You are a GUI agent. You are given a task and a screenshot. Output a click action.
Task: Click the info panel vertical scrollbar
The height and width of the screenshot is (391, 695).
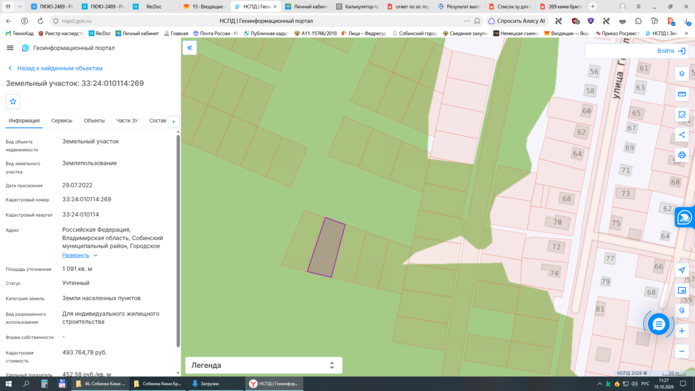coord(178,242)
